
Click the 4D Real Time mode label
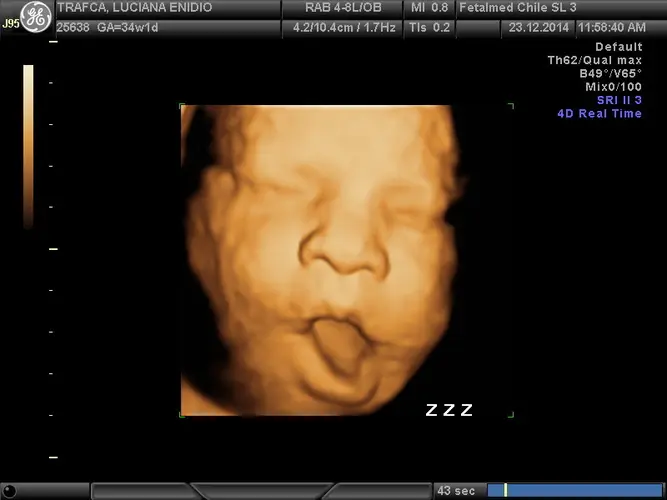599,114
